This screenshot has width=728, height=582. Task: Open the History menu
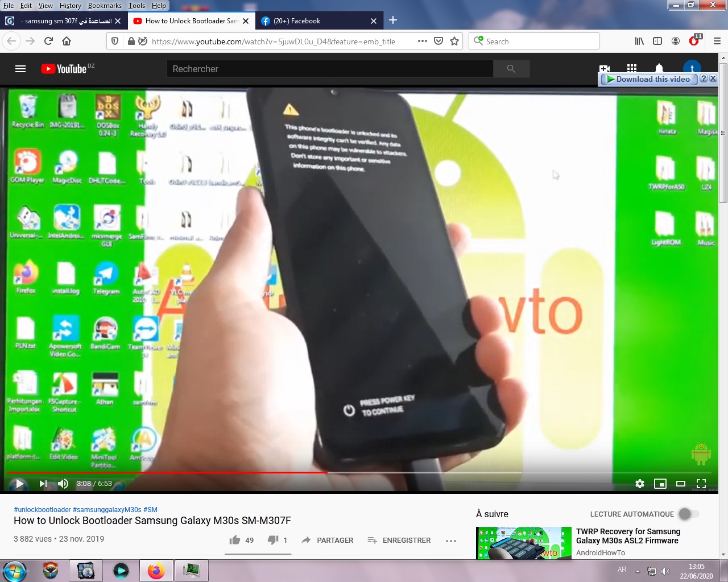click(x=71, y=6)
